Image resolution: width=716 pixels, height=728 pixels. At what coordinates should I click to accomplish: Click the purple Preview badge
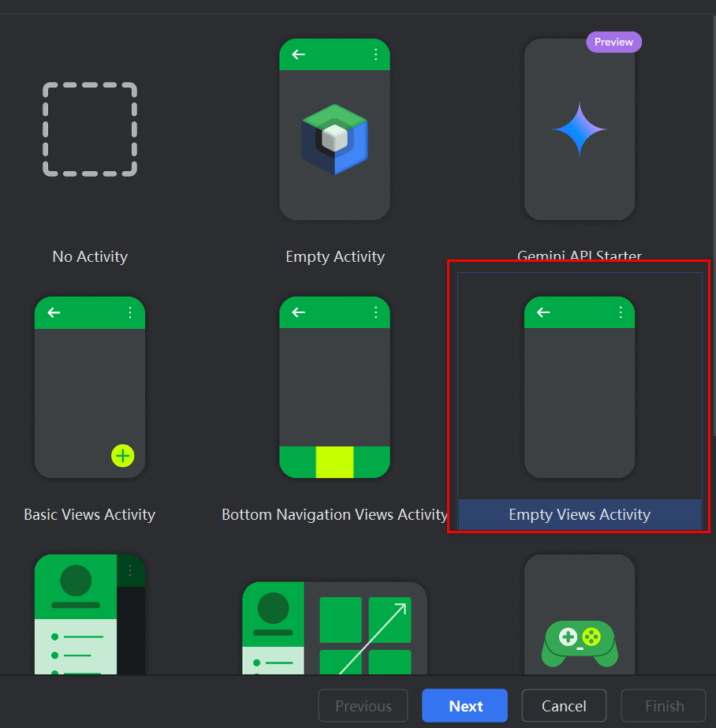pyautogui.click(x=614, y=43)
